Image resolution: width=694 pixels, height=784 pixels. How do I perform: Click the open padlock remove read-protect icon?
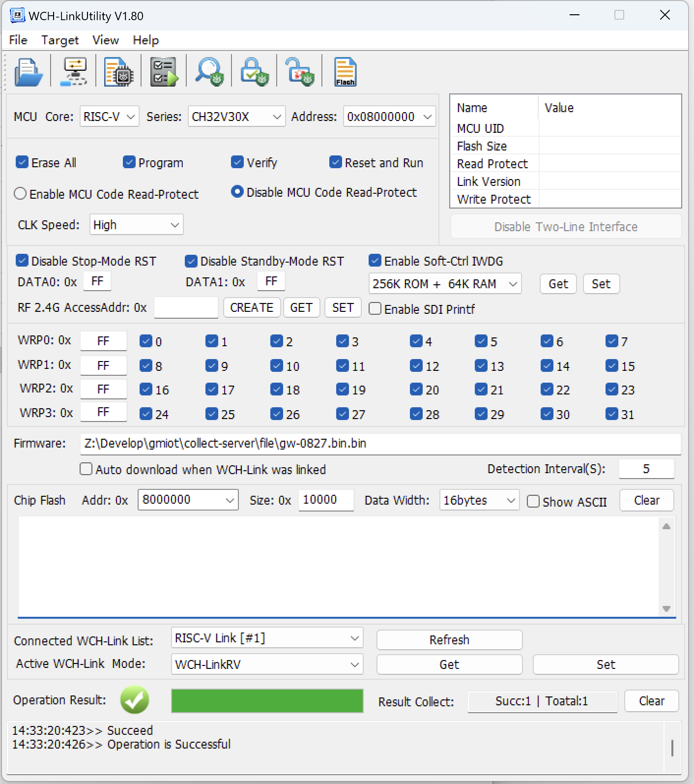(299, 72)
